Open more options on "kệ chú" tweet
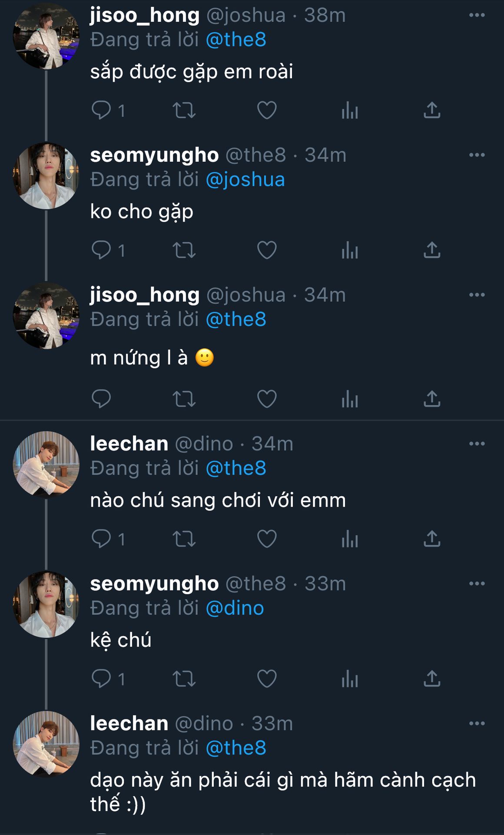Image resolution: width=504 pixels, height=835 pixels. (x=477, y=584)
